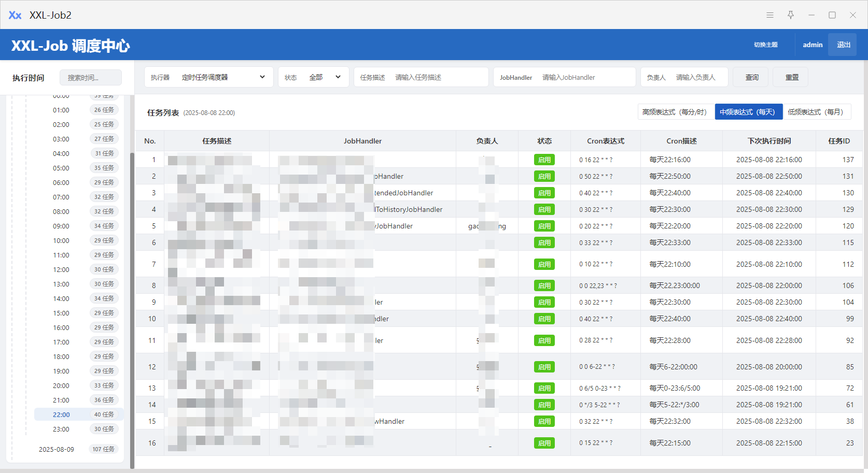Switch to 低频表达式 (每月) tab

pyautogui.click(x=817, y=112)
